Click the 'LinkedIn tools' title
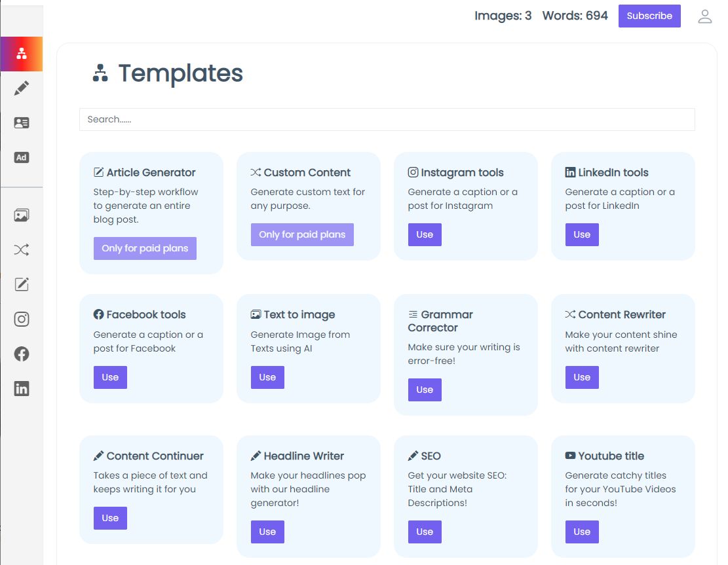Image resolution: width=728 pixels, height=565 pixels. (x=613, y=173)
